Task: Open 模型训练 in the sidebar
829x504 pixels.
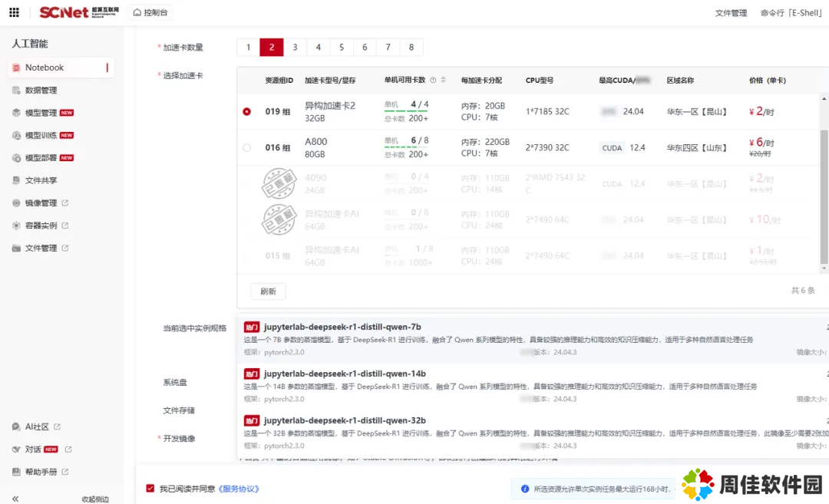Action: (41, 135)
